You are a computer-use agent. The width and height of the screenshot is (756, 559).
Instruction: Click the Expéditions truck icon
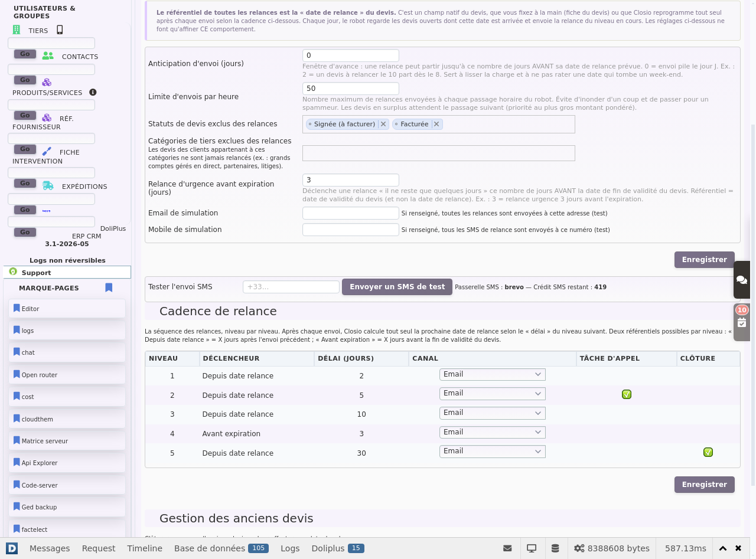click(48, 185)
